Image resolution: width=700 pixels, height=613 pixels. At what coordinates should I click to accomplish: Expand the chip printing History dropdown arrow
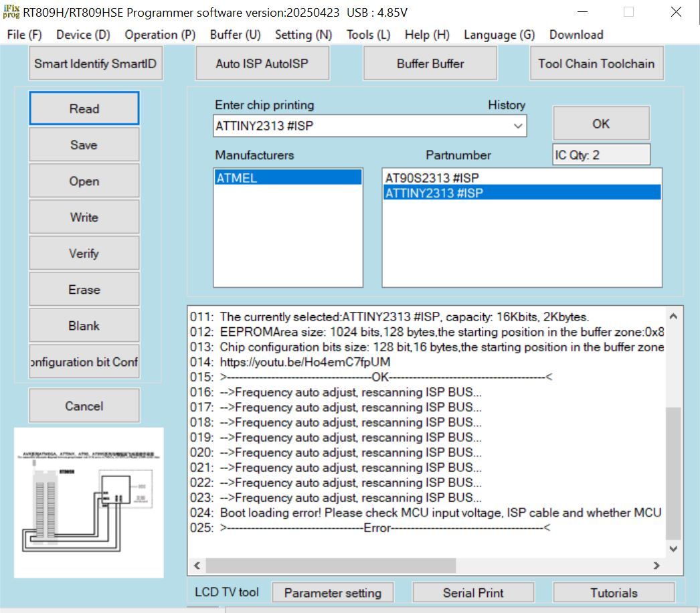tap(517, 126)
